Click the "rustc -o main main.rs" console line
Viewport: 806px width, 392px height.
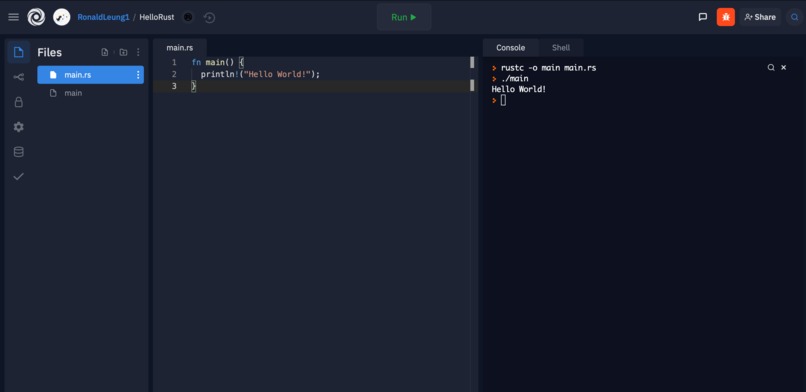548,68
